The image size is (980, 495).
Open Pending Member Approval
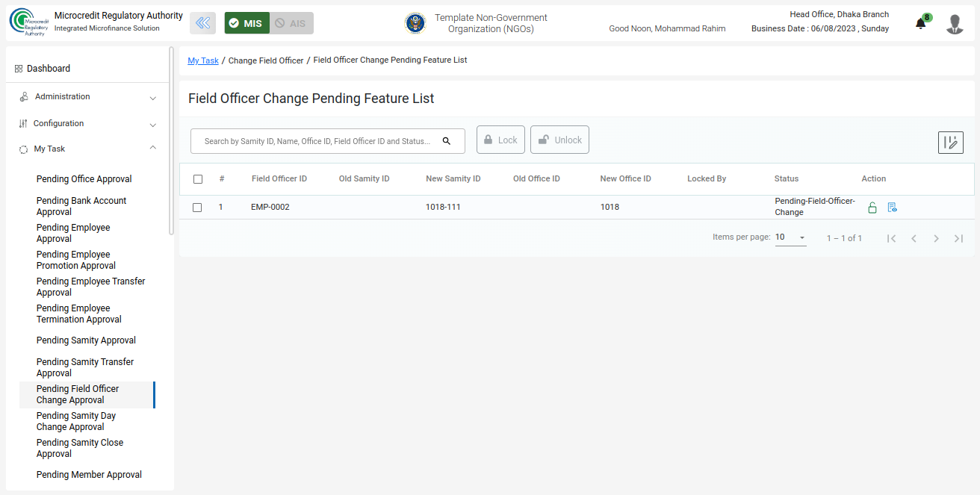[x=89, y=475]
